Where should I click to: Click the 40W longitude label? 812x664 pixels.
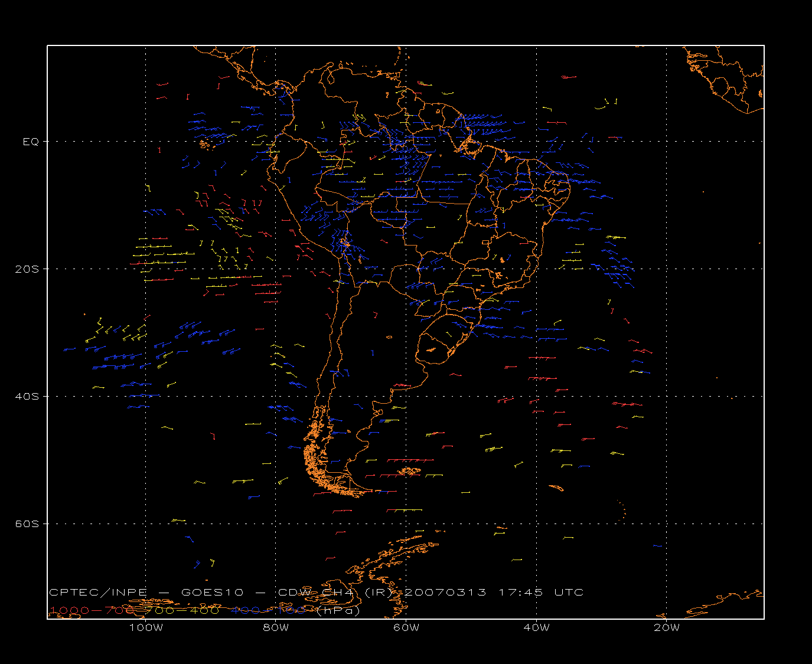pos(536,627)
